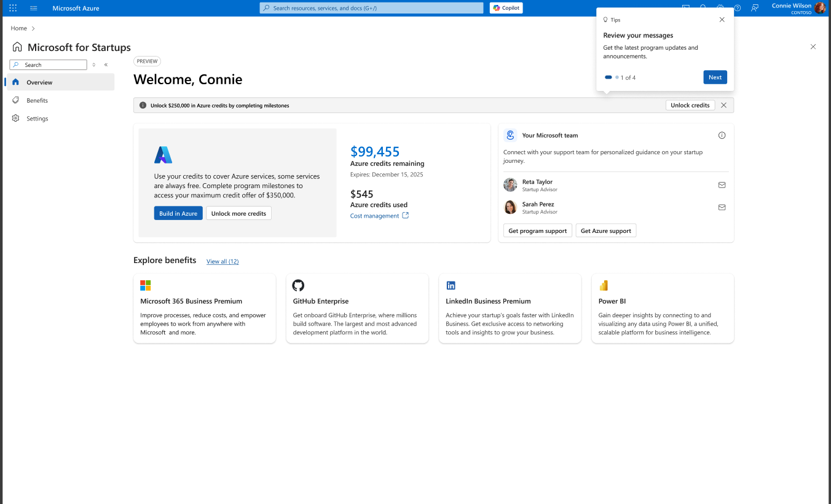Viewport: 831px width, 504px height.
Task: Click the house icon beside Microsoft for Startups
Action: coord(17,47)
